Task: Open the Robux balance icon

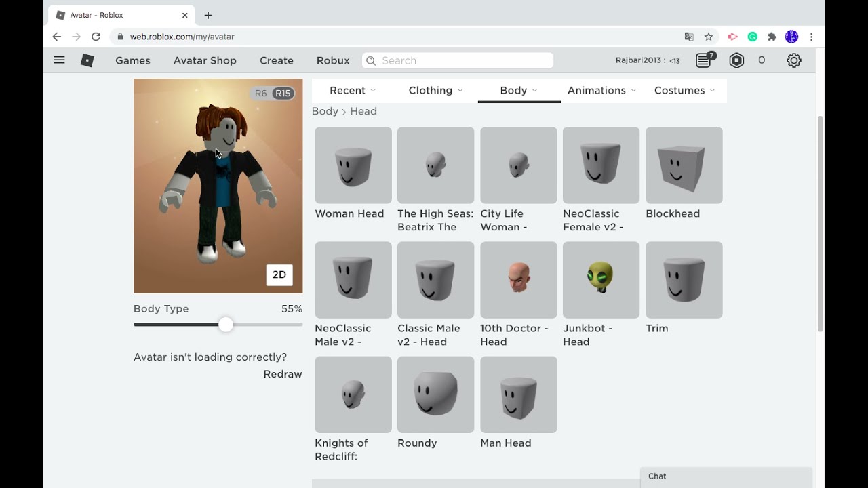Action: [736, 60]
